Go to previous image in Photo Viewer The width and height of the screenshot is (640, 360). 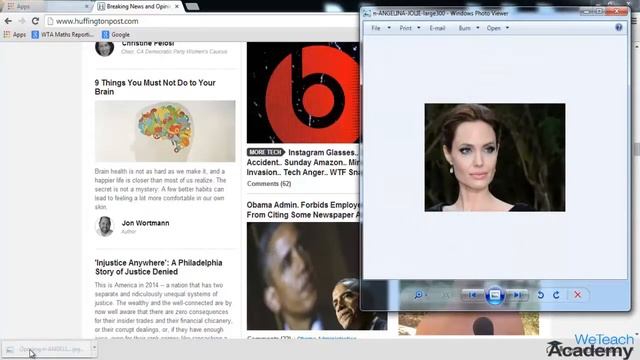[473, 295]
